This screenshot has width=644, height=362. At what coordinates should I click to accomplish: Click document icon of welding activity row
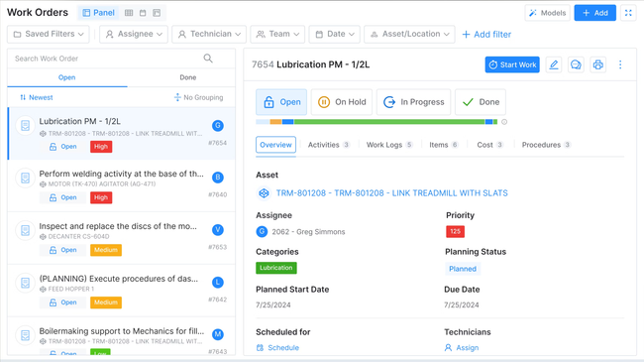[x=25, y=179]
